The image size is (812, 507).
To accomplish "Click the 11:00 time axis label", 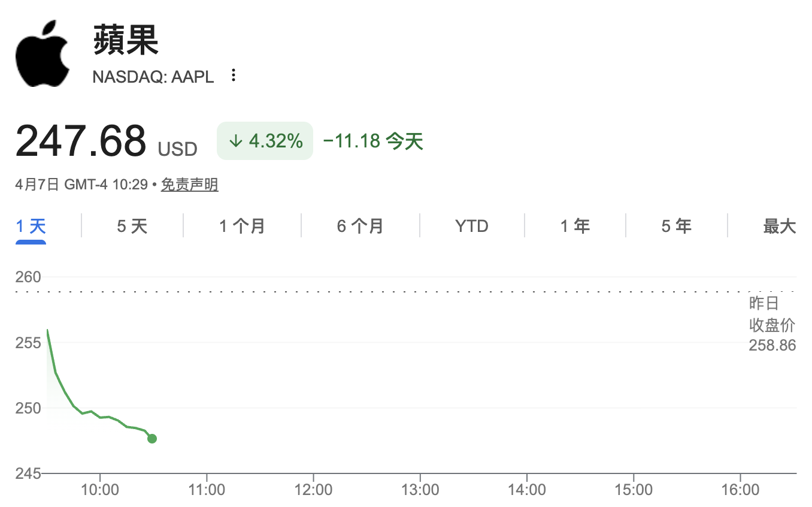I will [207, 490].
